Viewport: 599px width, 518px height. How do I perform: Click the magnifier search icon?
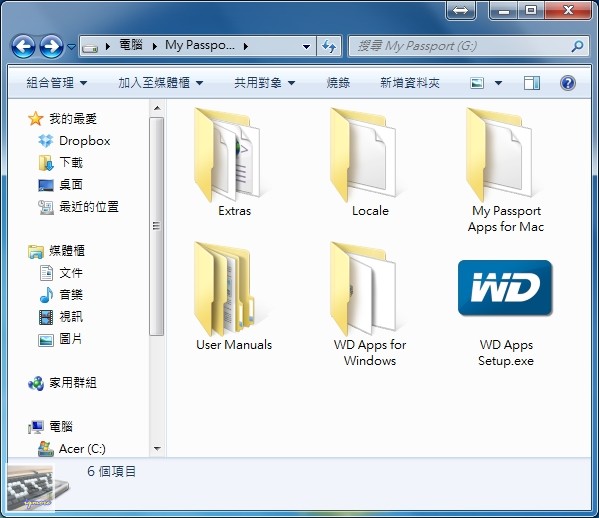577,46
